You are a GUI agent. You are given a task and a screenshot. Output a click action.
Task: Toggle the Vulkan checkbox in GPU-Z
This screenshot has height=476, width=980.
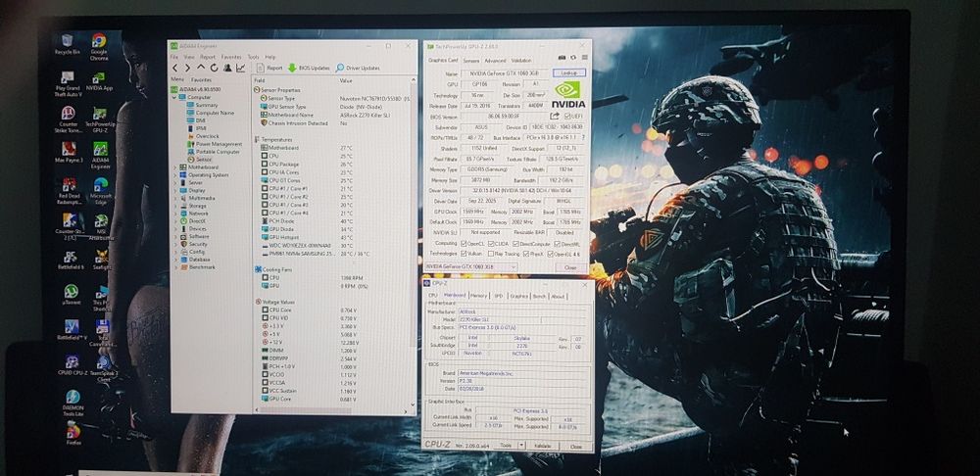tap(464, 254)
